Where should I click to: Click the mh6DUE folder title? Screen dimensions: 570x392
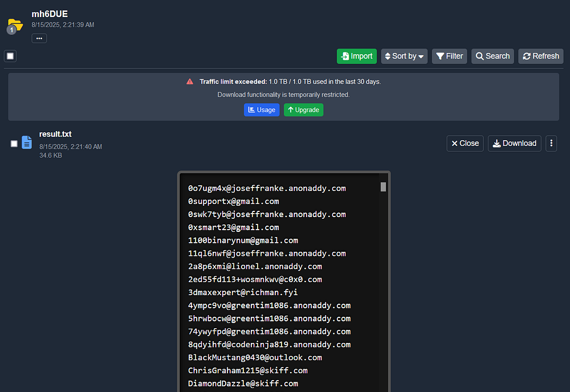tap(50, 14)
